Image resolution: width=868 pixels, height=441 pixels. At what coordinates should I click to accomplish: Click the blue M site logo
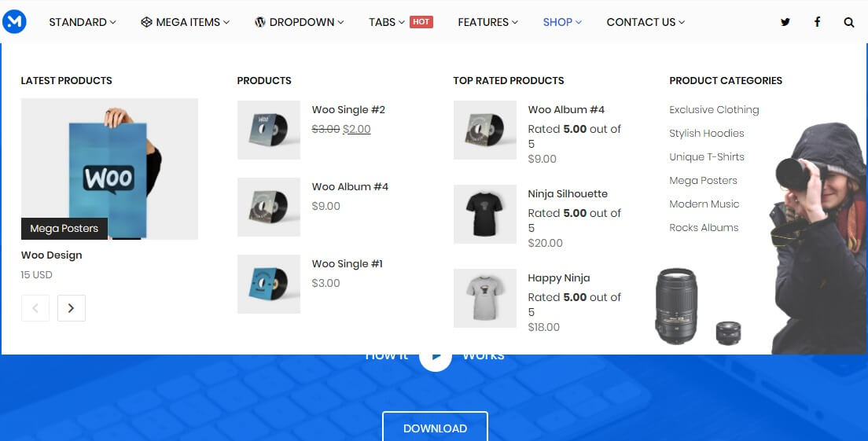click(14, 21)
